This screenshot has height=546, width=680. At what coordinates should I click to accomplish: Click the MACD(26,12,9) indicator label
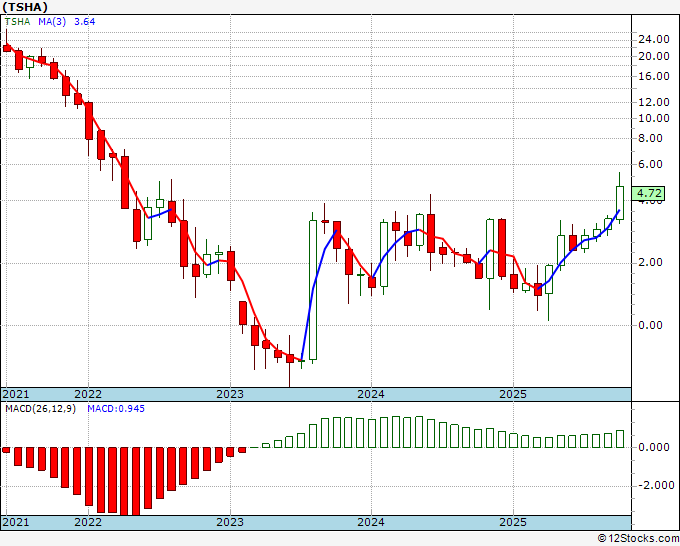pos(40,409)
